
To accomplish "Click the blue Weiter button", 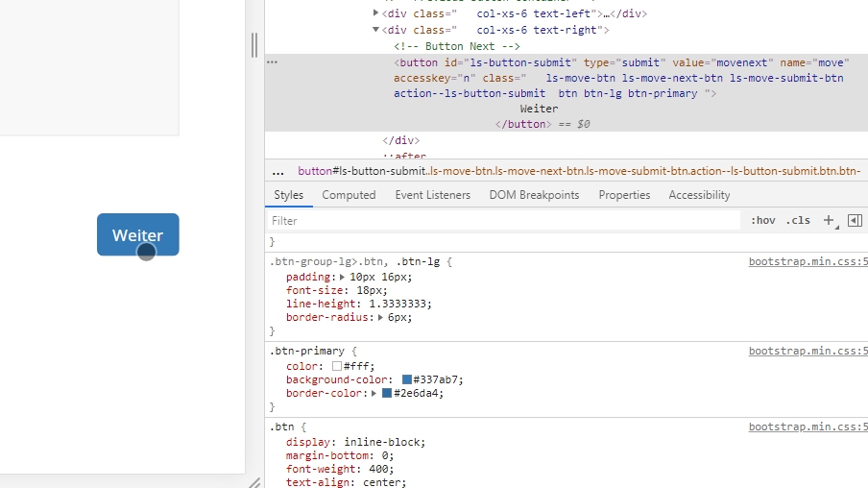I will pos(137,234).
